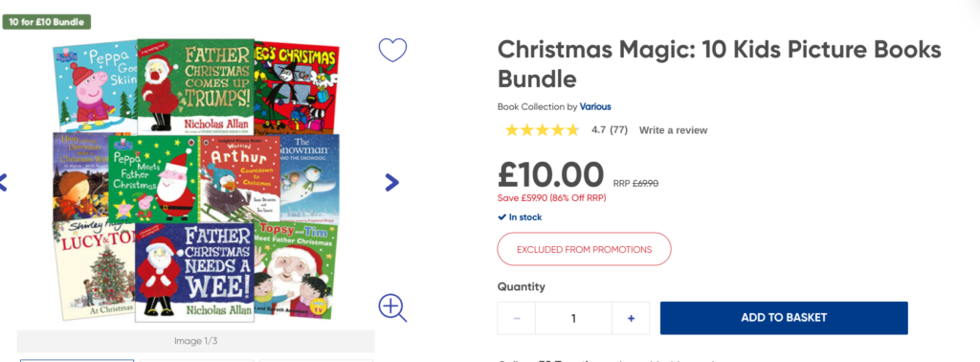Select the second image thumbnail below gallery
980x362 pixels.
coord(196,360)
